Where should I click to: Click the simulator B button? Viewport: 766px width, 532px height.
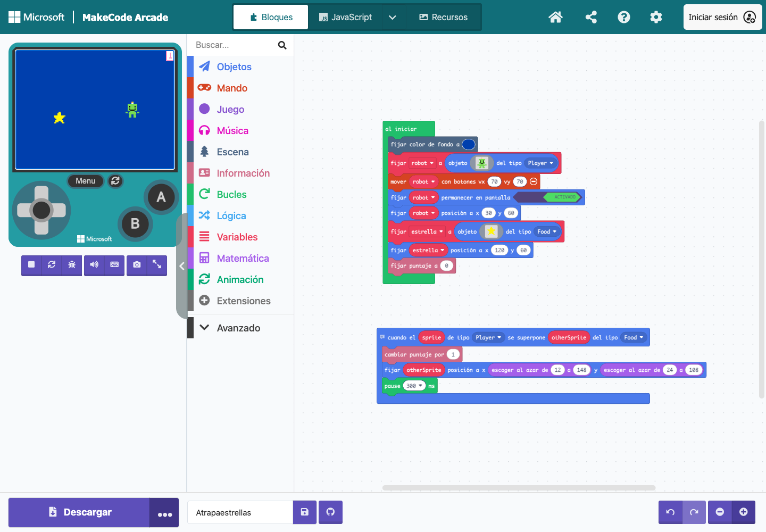point(135,223)
